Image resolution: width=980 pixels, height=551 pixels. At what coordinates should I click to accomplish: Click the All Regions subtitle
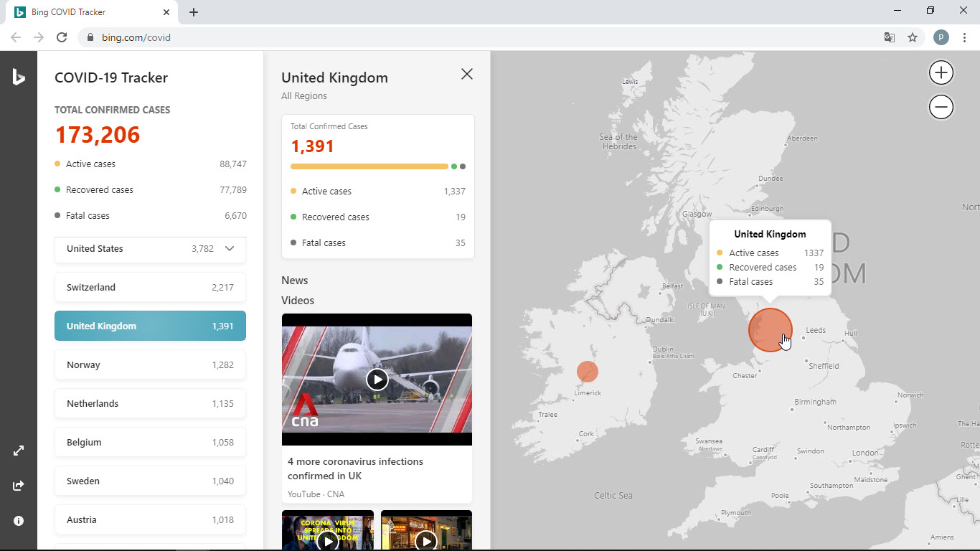point(304,96)
